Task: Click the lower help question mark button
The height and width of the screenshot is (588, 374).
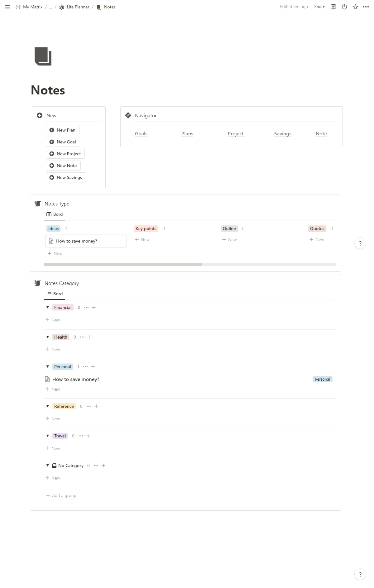Action: point(360,575)
